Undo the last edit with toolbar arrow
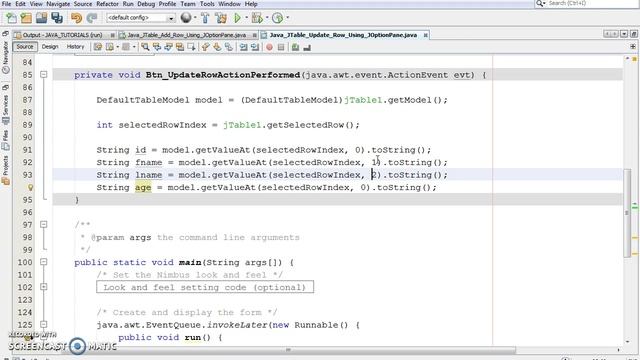This screenshot has width=640, height=360. point(76,18)
